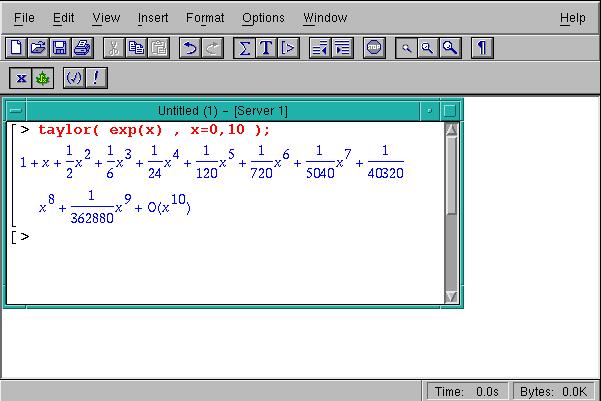Insert math input using the Sigma icon
601x401 pixels.
click(x=244, y=47)
